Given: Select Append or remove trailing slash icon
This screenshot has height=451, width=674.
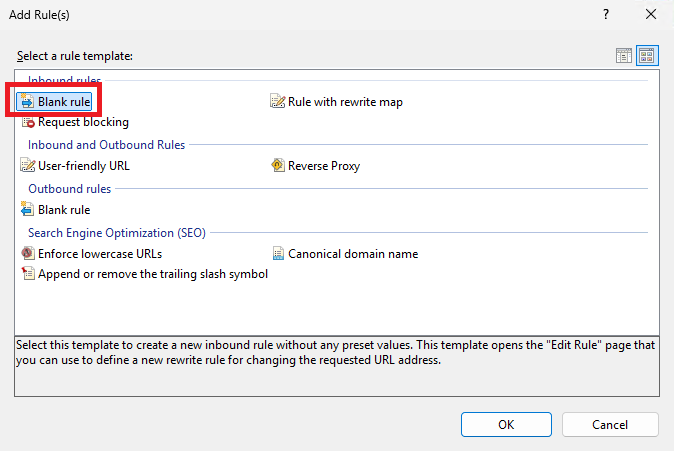Looking at the screenshot, I should pyautogui.click(x=28, y=273).
